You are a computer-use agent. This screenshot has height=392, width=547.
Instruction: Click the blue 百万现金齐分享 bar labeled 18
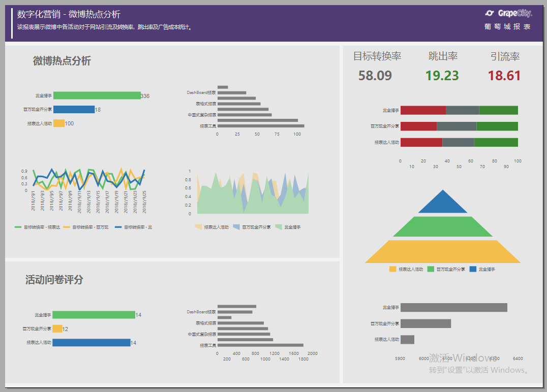coord(74,109)
